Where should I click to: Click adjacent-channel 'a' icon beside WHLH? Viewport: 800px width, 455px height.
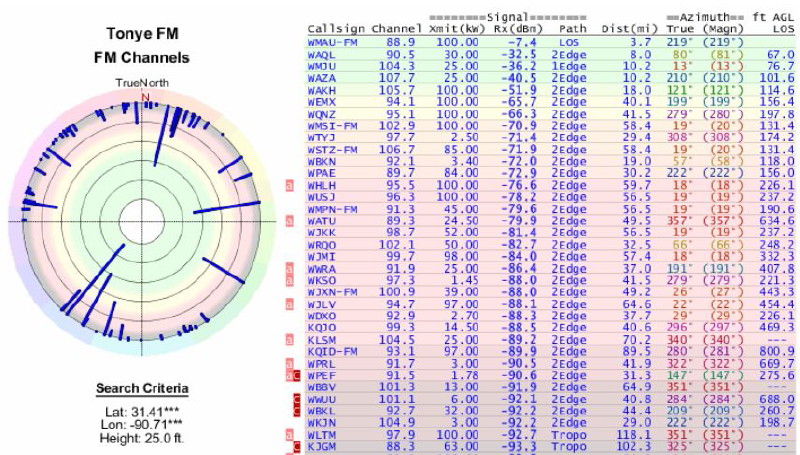coord(289,185)
